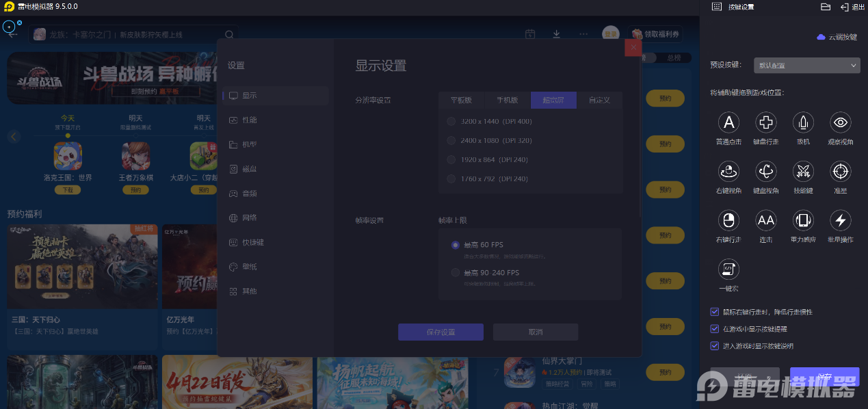
Task: Choose 3200 x 1440 (DPI 400) resolution
Action: pyautogui.click(x=451, y=121)
